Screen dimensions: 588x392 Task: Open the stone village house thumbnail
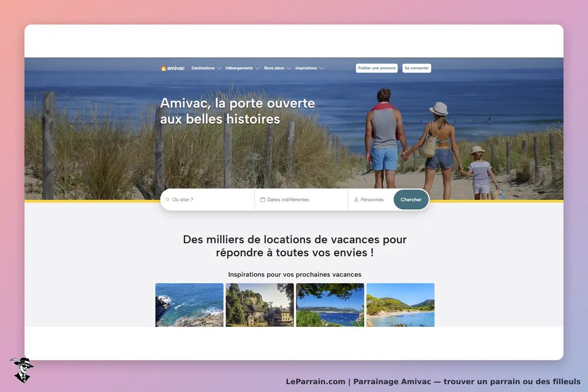pos(260,305)
